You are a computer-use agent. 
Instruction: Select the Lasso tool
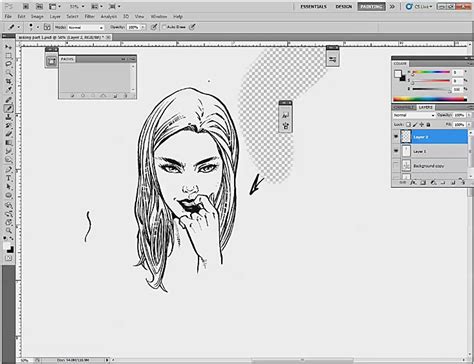tap(8, 64)
